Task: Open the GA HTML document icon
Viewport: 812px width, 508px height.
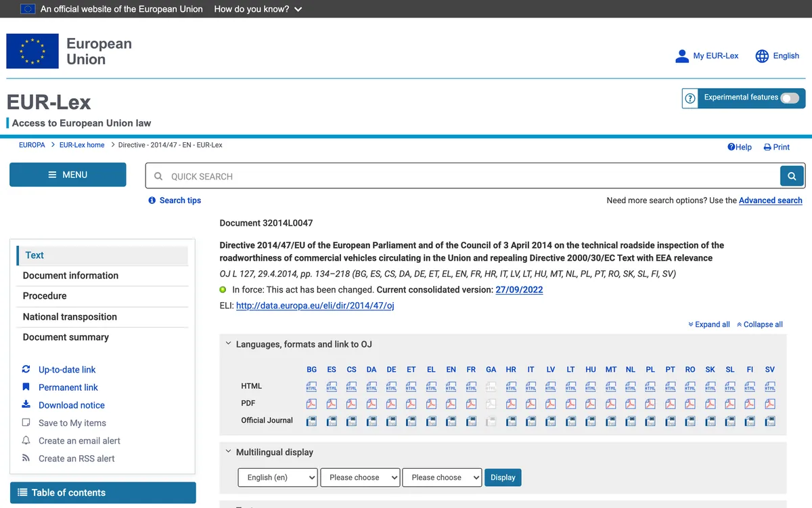Action: point(491,387)
